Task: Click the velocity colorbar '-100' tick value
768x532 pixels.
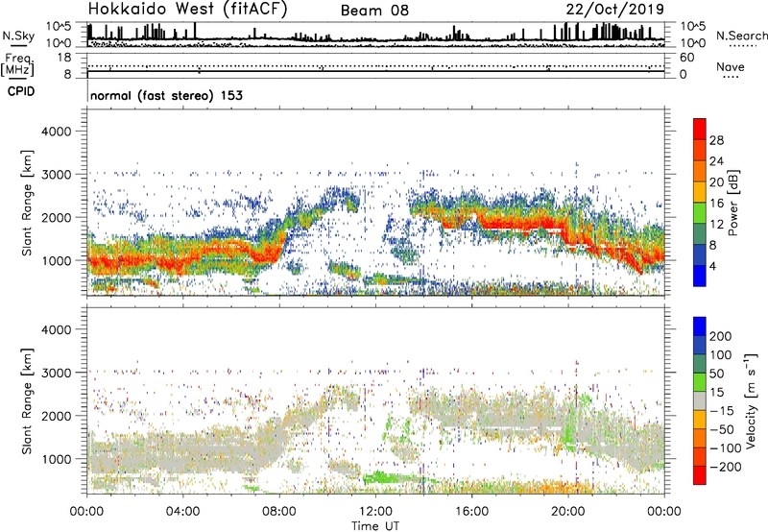Action: [x=726, y=448]
